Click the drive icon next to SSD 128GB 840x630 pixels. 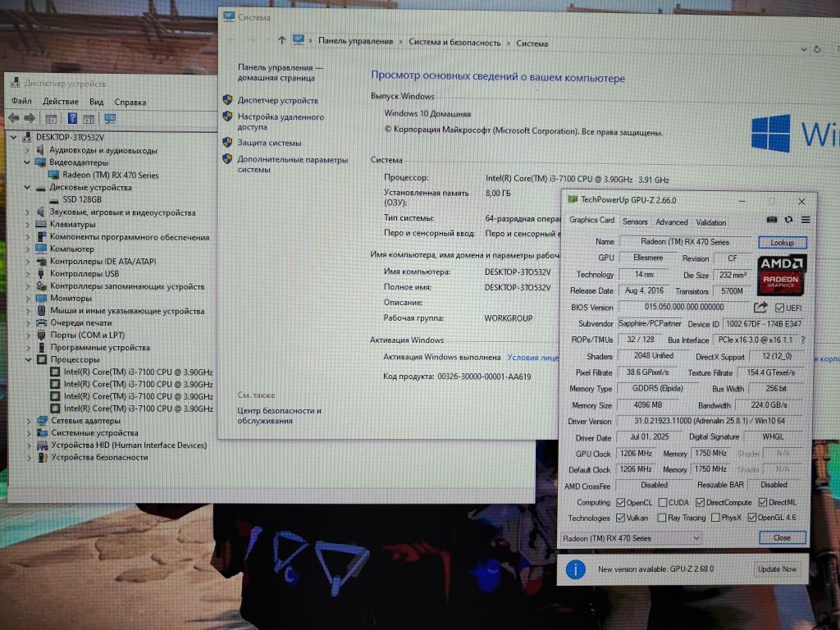click(x=53, y=200)
